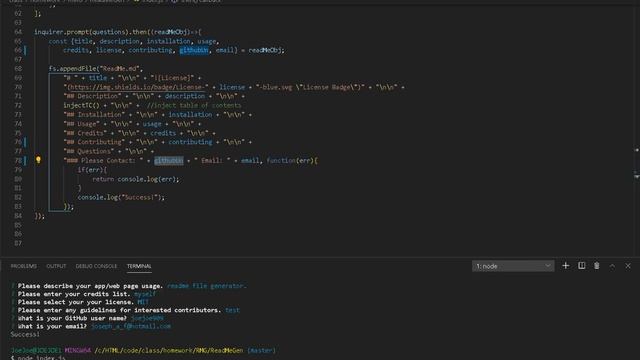Click the highlighted 'githubN' on line 66
The height and width of the screenshot is (360, 640).
[x=194, y=50]
